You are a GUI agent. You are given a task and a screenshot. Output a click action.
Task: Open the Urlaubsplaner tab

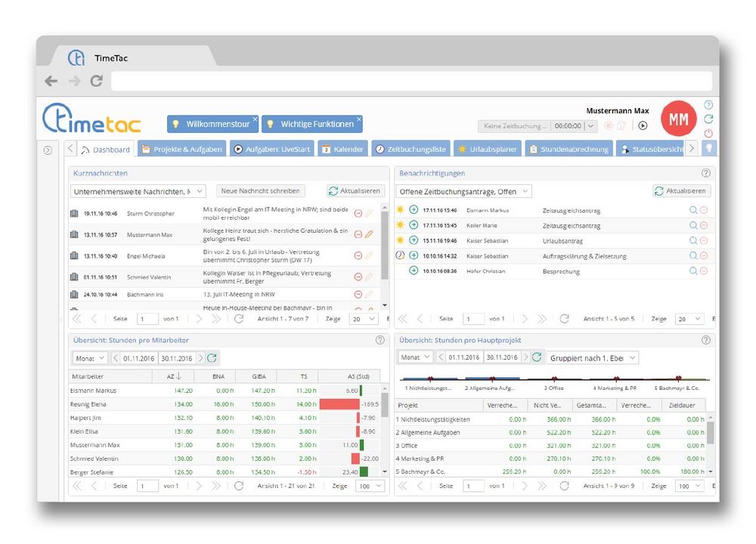[x=487, y=149]
